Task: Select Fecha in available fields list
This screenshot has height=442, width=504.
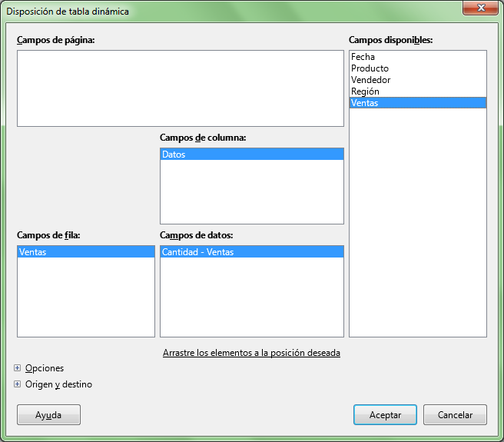Action: pos(363,57)
